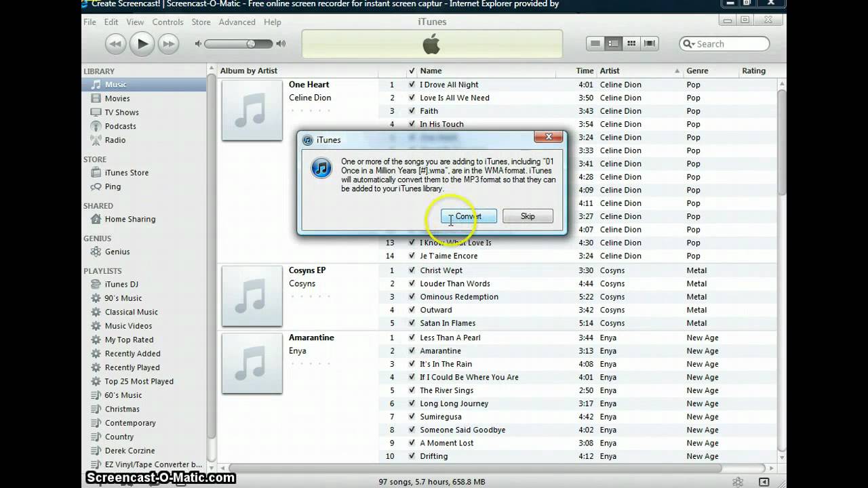The image size is (868, 488).
Task: Sort by the Name column header
Action: [x=486, y=70]
